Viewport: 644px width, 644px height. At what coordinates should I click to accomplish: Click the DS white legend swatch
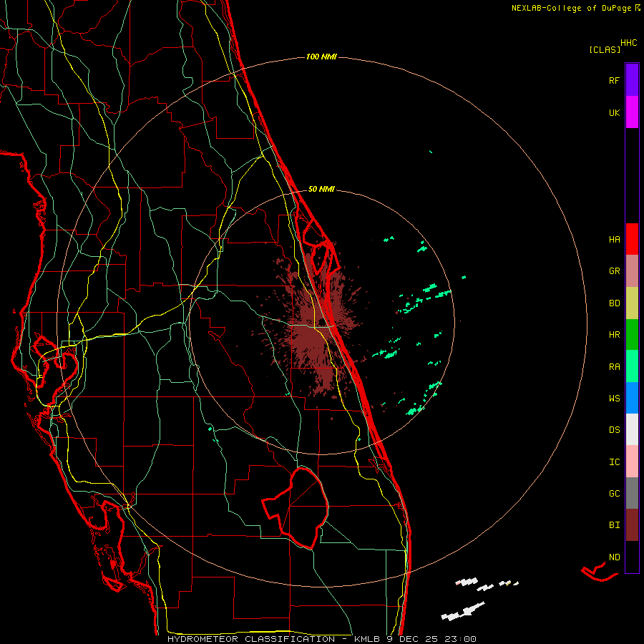(x=632, y=429)
